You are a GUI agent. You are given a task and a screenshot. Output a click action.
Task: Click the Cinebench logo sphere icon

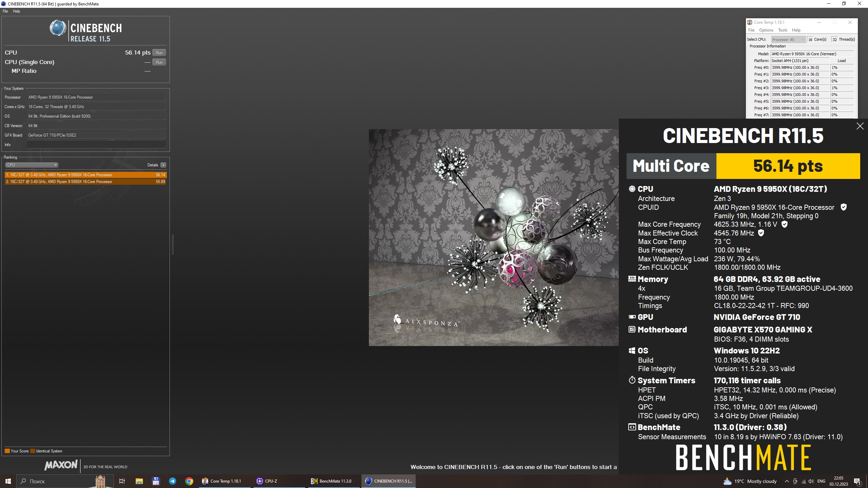point(58,28)
